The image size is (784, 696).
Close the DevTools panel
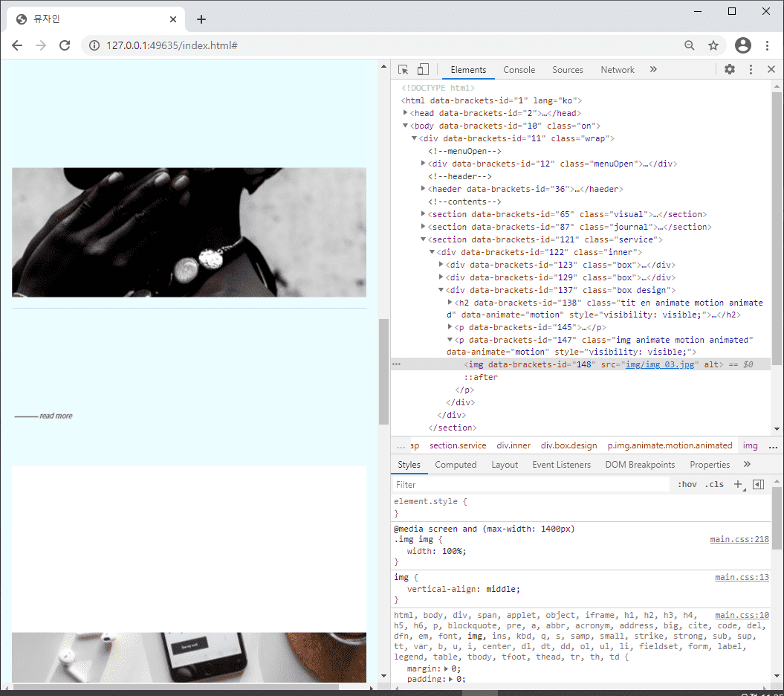pyautogui.click(x=771, y=70)
